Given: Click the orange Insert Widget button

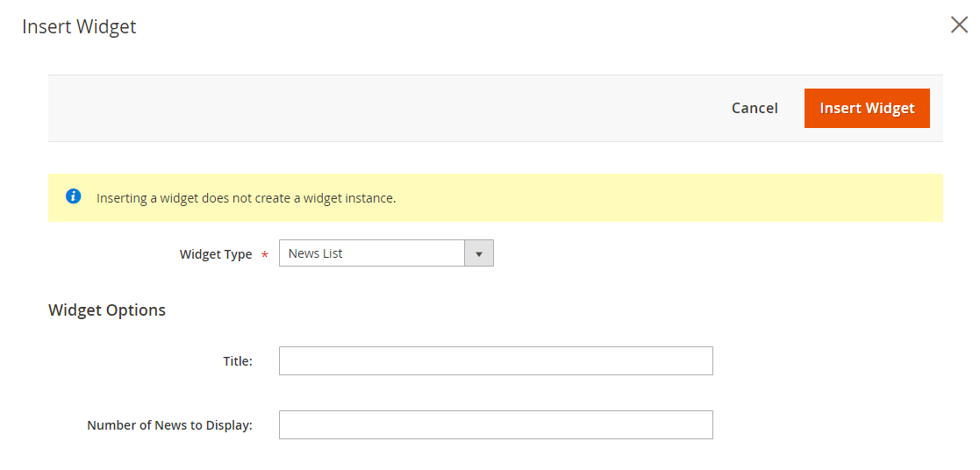Looking at the screenshot, I should click(x=867, y=108).
